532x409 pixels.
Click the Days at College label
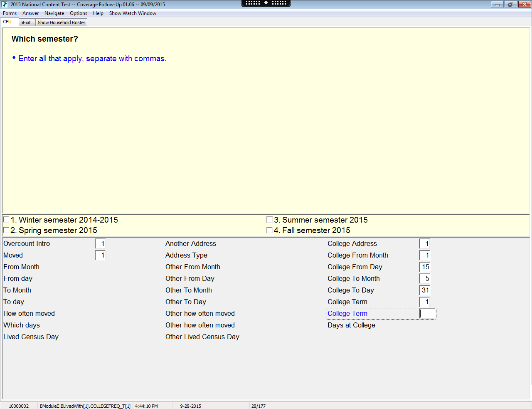[x=351, y=325]
